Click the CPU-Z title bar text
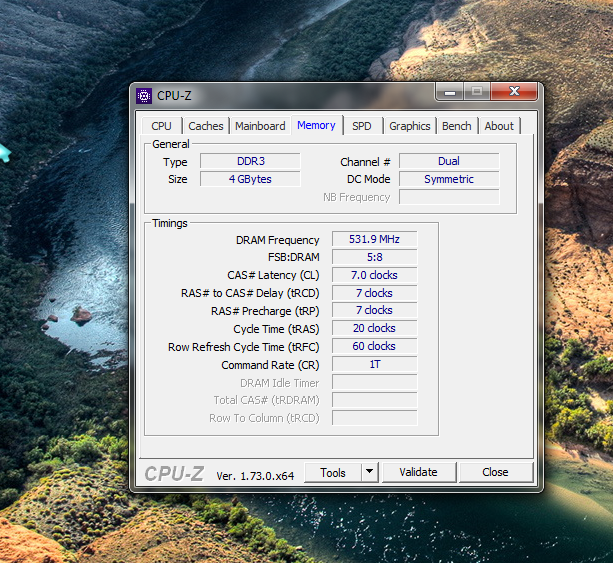The height and width of the screenshot is (563, 613). pyautogui.click(x=174, y=95)
